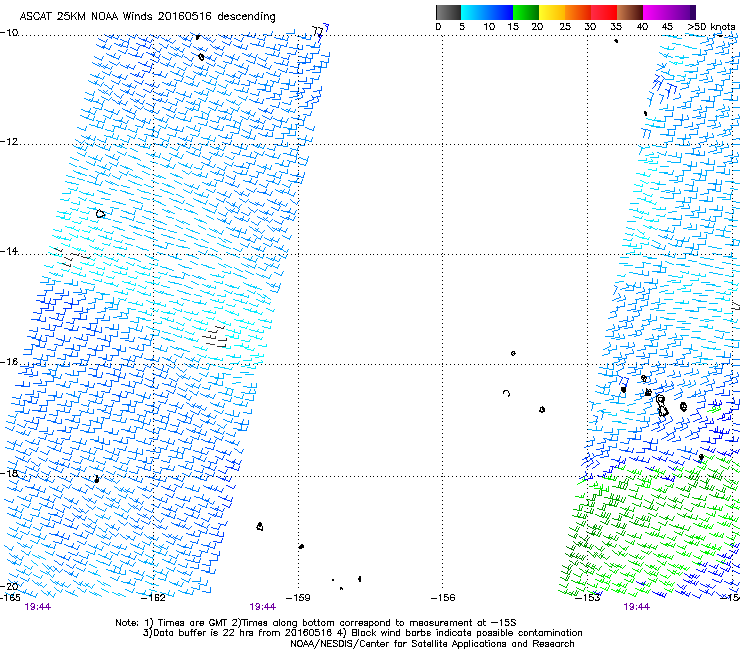Image resolution: width=740 pixels, height=650 pixels.
Task: Click the 19:44 time label near -159
Action: point(262,607)
